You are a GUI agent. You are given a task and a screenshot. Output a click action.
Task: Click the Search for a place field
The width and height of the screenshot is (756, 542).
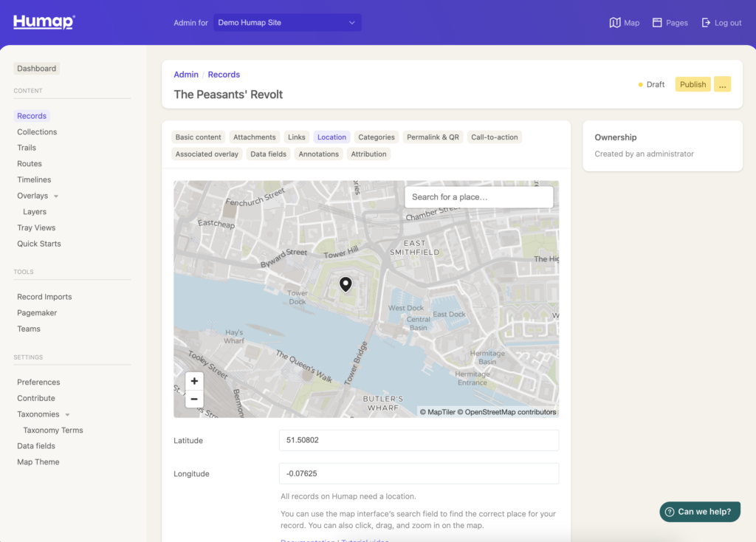[478, 197]
